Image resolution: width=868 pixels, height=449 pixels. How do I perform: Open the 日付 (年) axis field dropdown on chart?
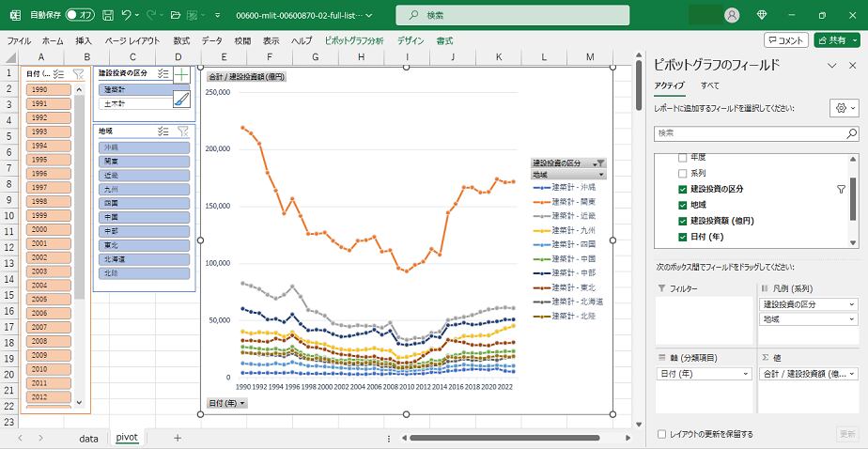[x=226, y=403]
